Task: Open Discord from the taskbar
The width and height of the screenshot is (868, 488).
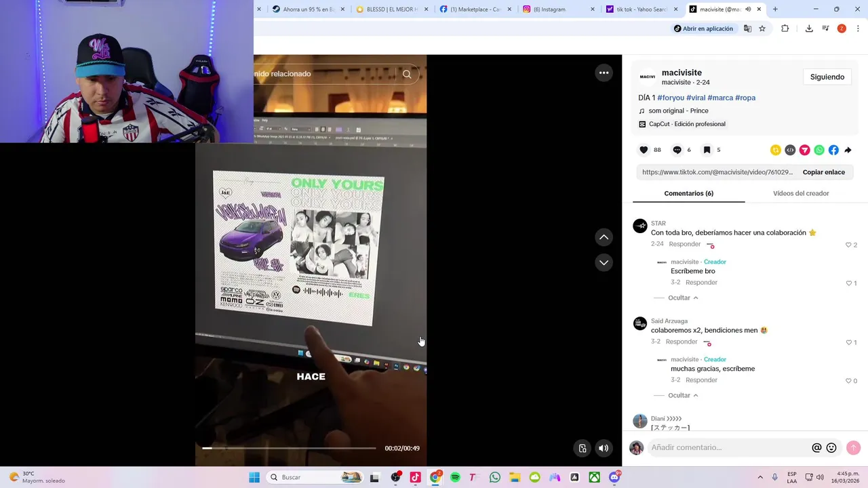Action: click(x=614, y=477)
